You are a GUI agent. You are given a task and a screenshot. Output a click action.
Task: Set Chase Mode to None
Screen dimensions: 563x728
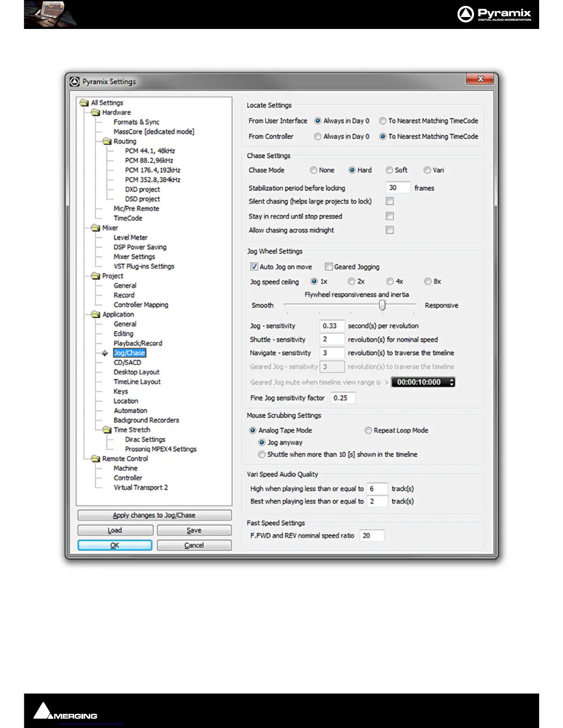313,170
